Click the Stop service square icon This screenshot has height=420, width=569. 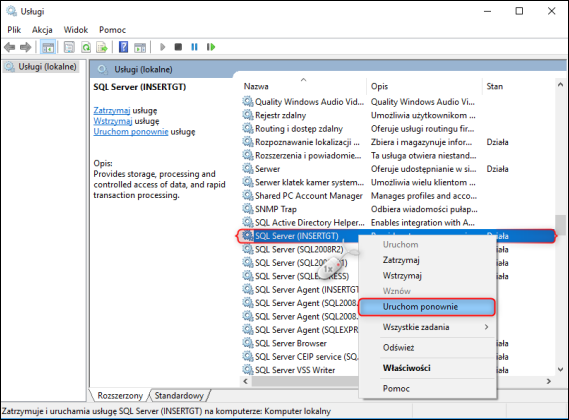pyautogui.click(x=178, y=47)
